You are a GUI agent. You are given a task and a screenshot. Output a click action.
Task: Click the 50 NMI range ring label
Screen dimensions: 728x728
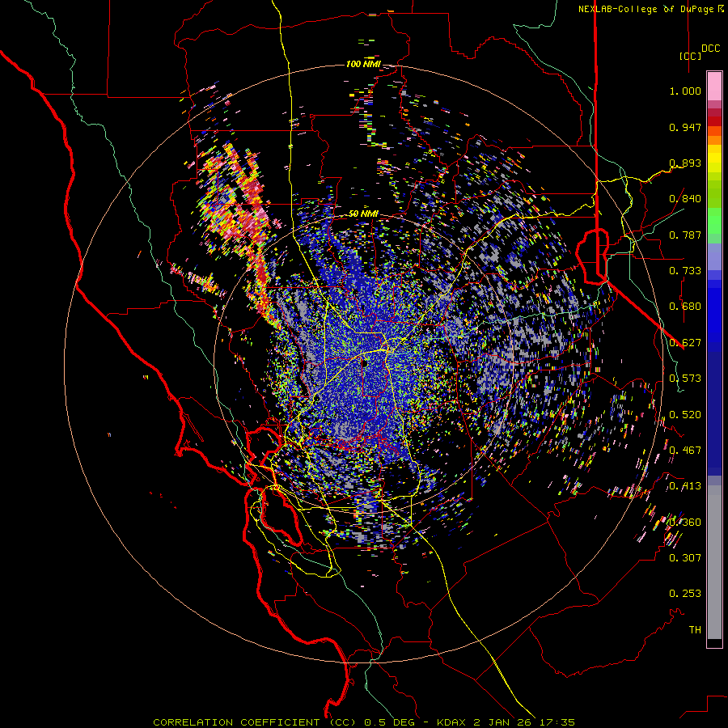coord(363,214)
